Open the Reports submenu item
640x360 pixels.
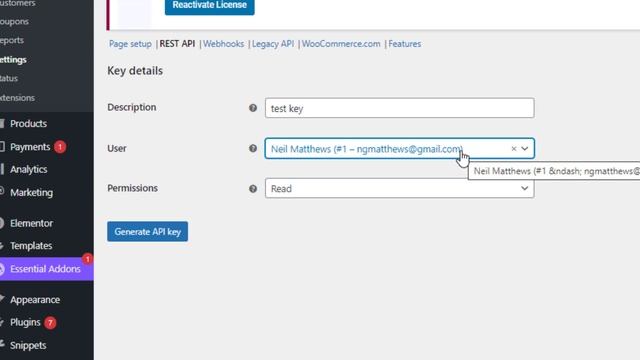tap(12, 40)
